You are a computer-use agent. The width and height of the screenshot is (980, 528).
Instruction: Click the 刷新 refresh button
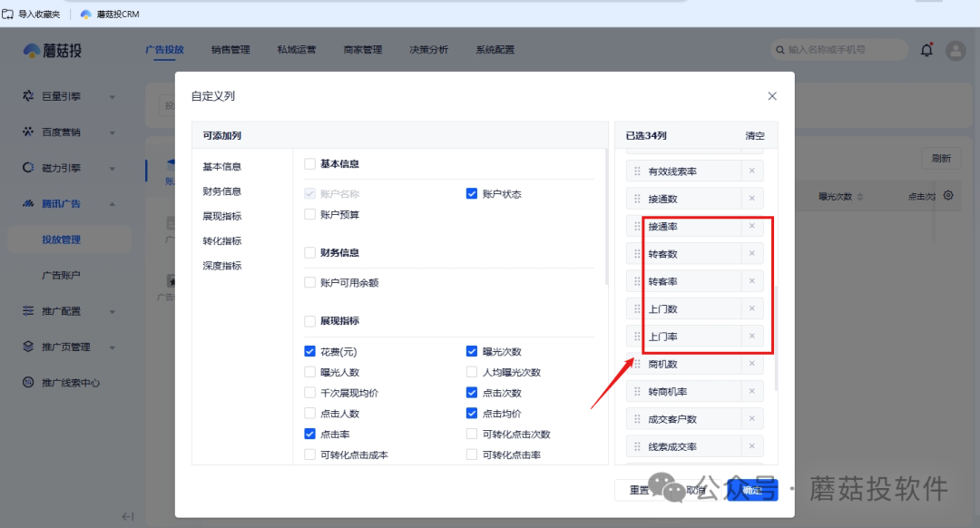(x=941, y=158)
